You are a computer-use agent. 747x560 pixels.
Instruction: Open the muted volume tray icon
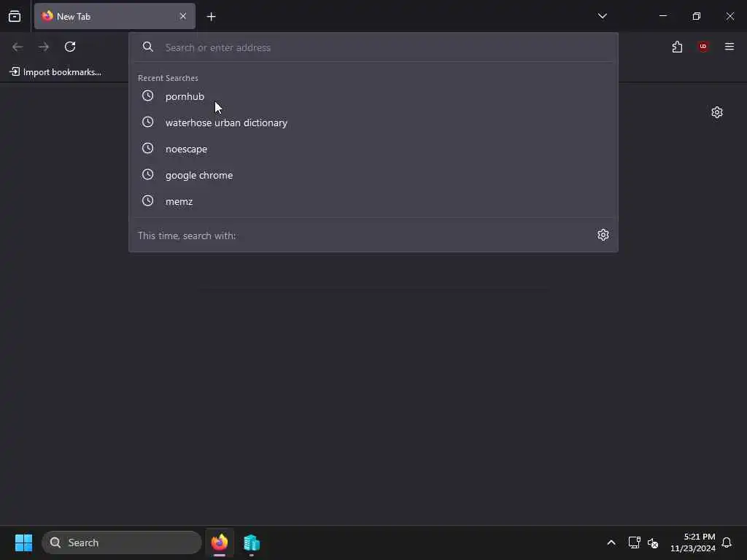pos(653,542)
